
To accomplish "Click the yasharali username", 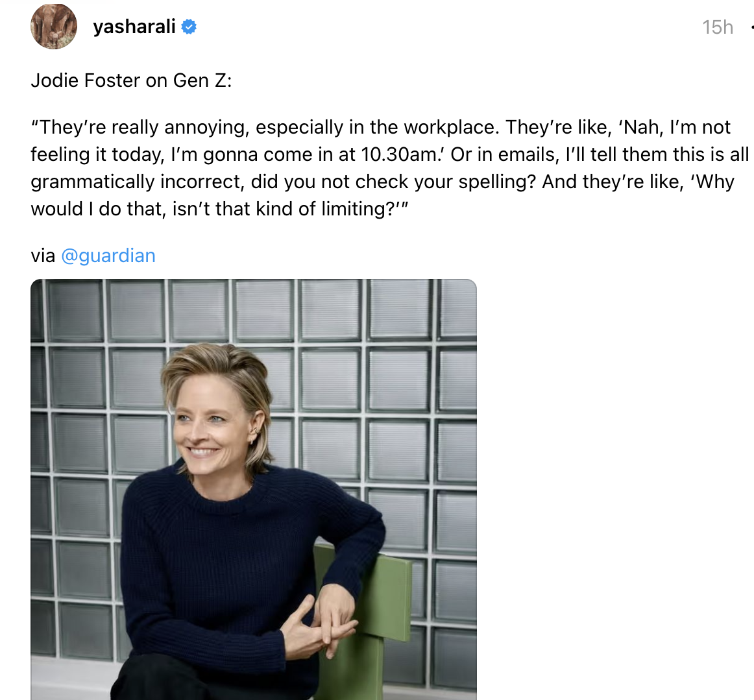I will pos(134,27).
